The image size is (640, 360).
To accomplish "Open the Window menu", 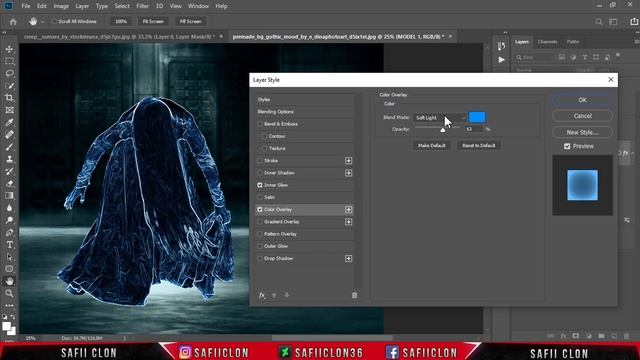I will coord(198,6).
